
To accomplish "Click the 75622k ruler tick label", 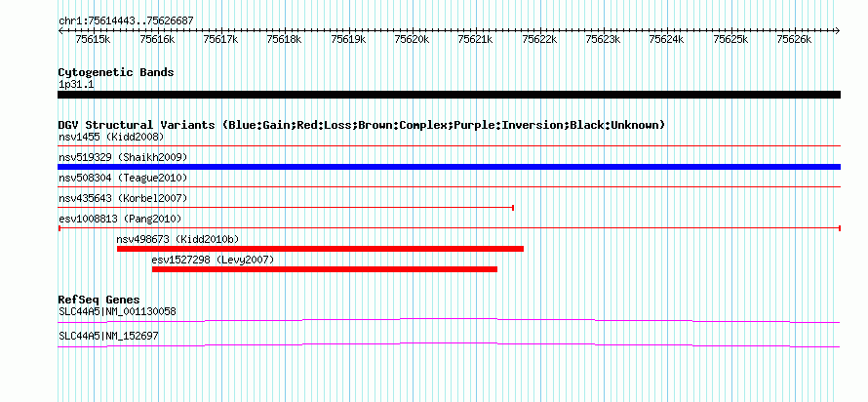I will tap(539, 39).
